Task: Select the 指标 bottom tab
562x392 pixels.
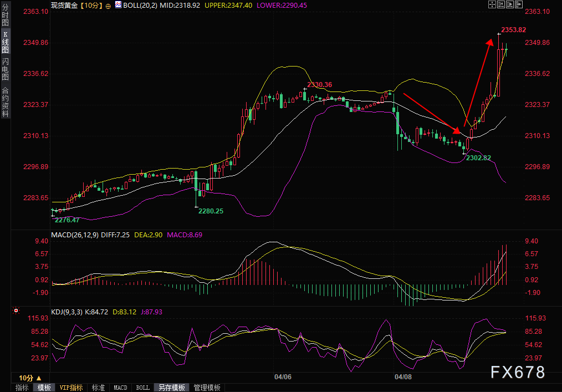Action: (22, 388)
